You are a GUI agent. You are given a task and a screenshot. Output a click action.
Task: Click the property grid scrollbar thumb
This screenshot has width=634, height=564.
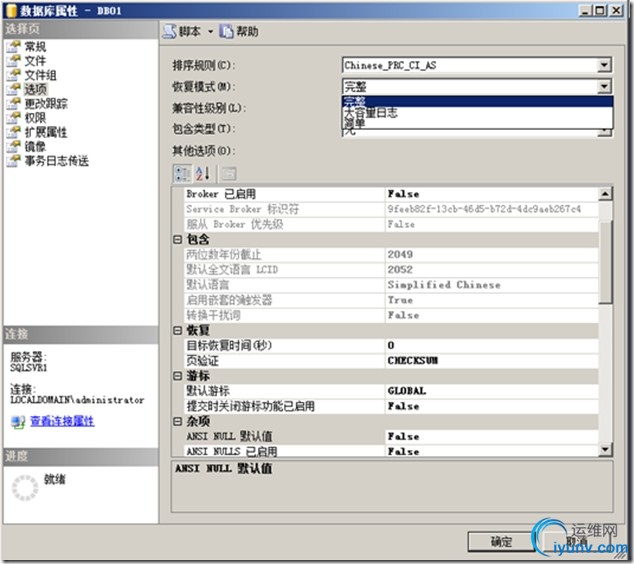605,262
